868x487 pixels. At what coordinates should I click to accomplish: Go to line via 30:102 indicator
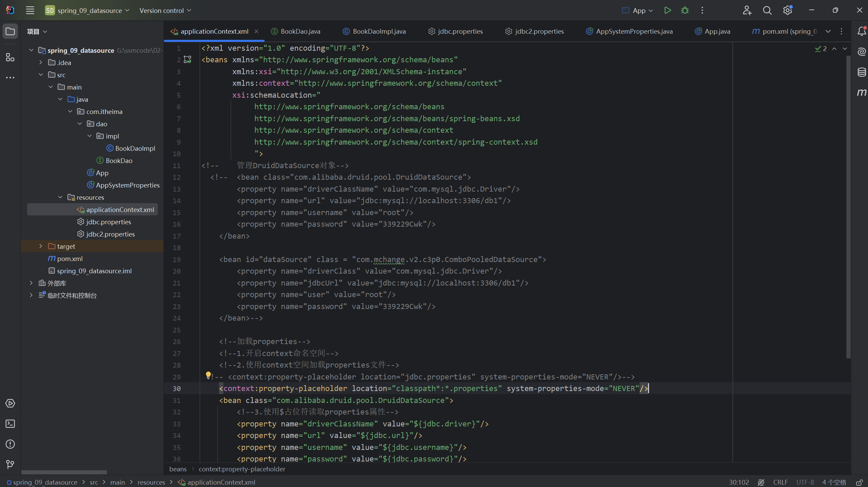[739, 482]
